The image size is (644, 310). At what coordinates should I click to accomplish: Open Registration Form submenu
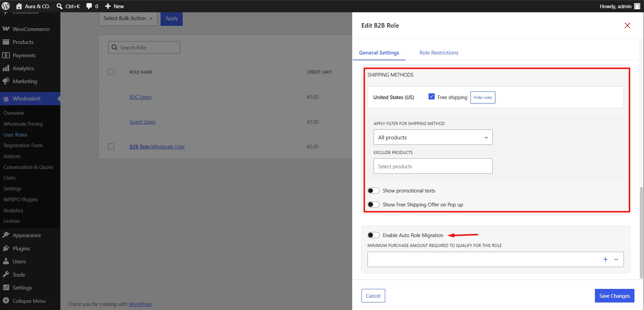click(23, 145)
